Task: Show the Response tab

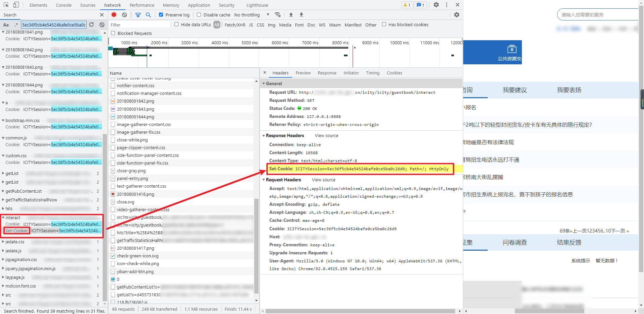Action: [x=327, y=73]
